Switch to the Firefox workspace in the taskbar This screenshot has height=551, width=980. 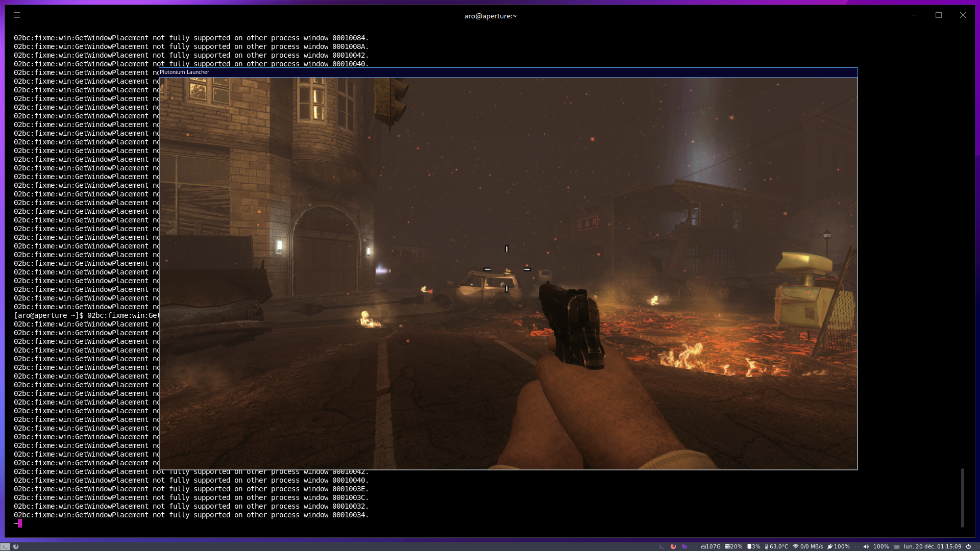click(16, 546)
